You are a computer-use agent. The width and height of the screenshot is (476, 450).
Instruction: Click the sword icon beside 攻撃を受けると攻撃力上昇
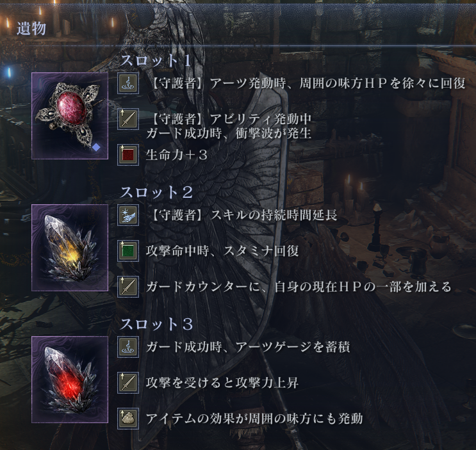pos(128,383)
